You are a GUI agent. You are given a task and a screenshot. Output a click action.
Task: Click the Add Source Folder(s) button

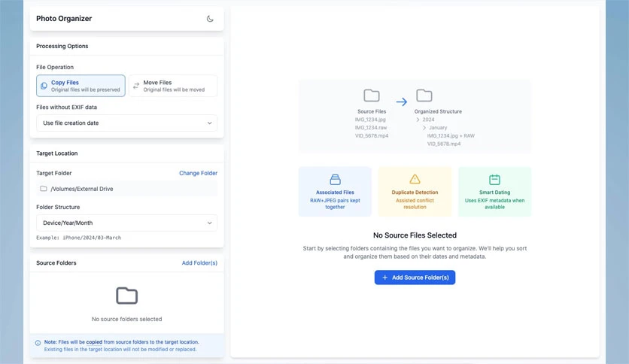point(415,278)
